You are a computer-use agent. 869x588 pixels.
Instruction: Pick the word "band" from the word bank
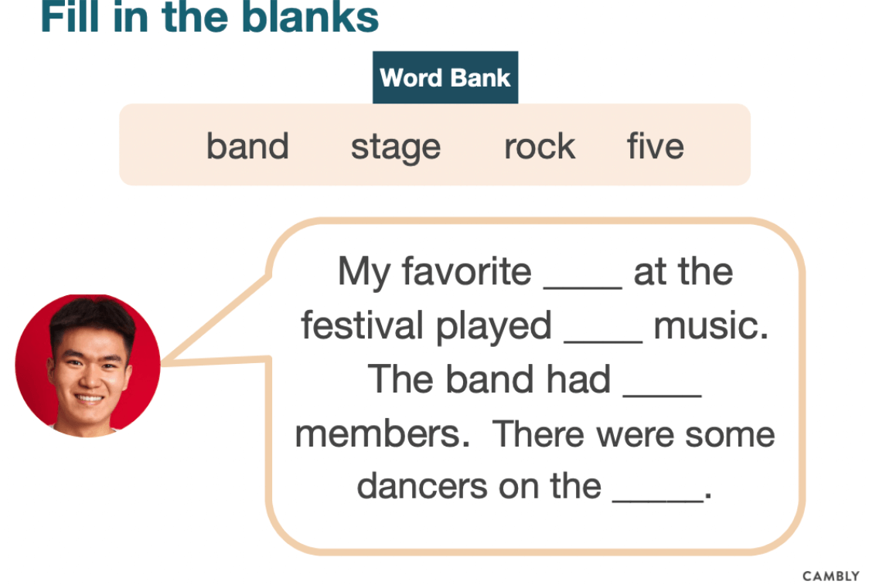click(x=247, y=146)
